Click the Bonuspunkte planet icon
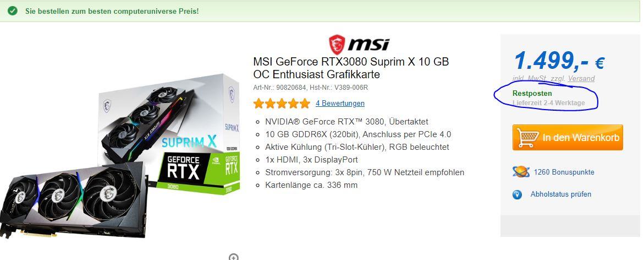 tap(521, 172)
